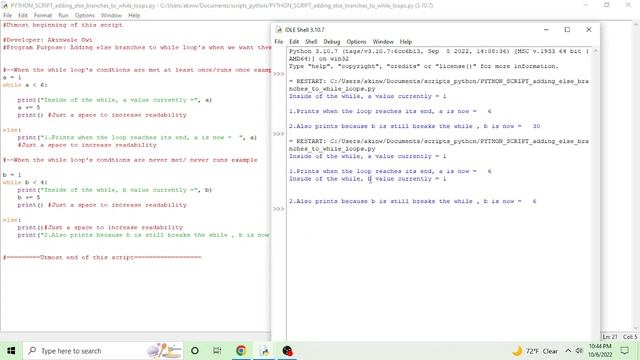Click the 'a = 1' code line

click(12, 78)
